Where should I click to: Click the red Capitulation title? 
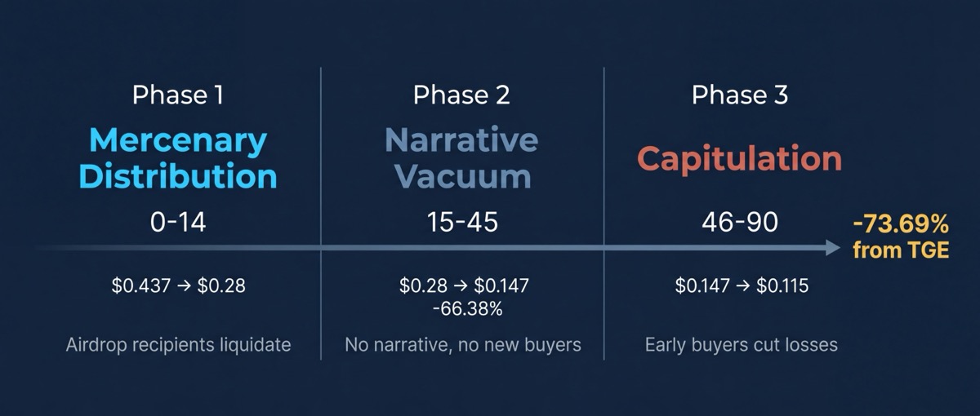point(740,158)
